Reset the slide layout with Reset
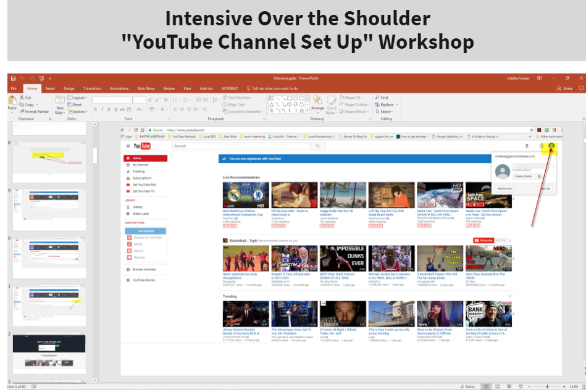The image size is (586, 392). tap(75, 104)
